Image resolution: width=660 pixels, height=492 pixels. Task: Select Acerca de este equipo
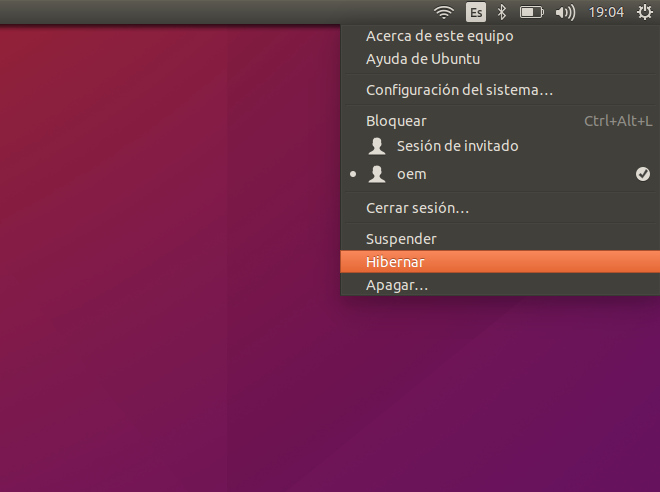point(439,36)
